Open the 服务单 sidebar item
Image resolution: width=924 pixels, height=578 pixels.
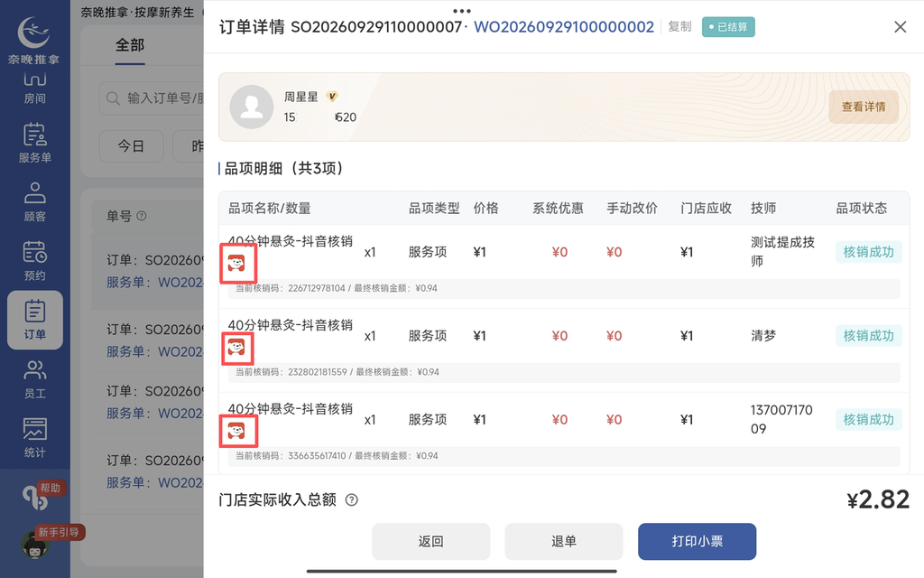[35, 143]
